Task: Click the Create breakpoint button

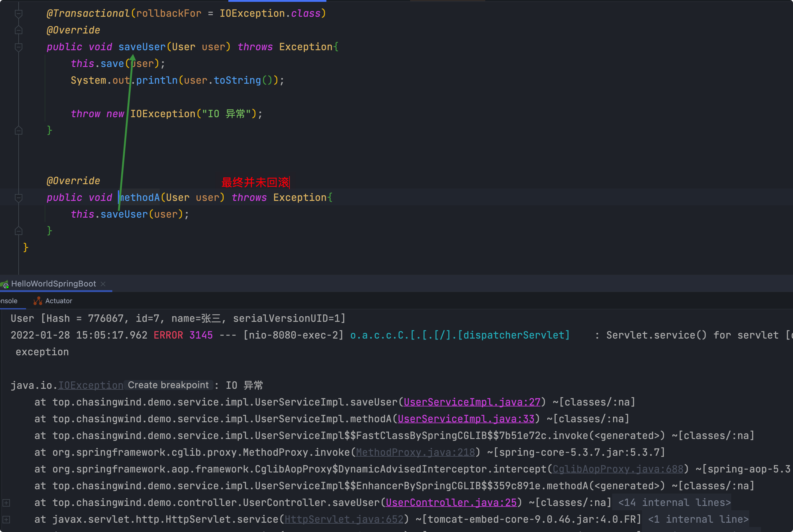Action: tap(168, 385)
